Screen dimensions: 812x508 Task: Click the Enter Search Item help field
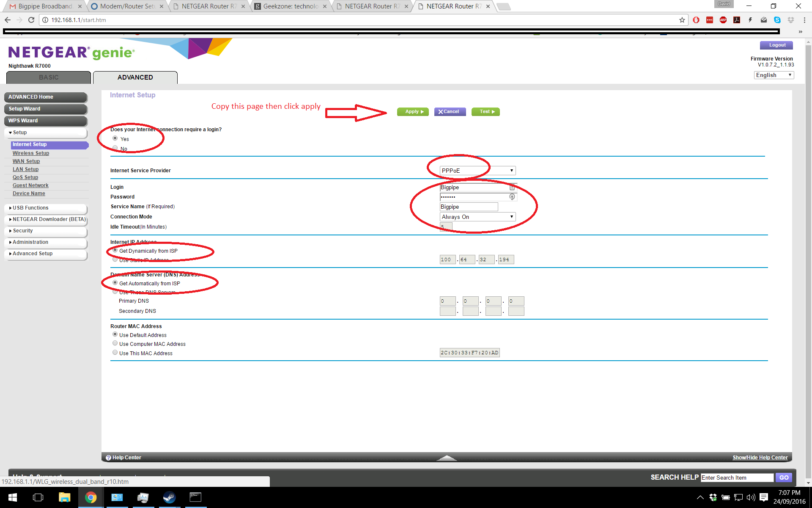click(x=737, y=478)
